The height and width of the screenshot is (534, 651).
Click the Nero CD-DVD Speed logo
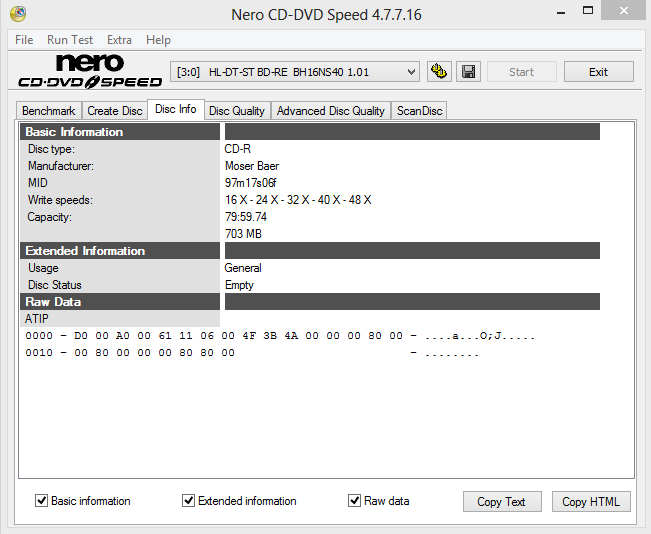[90, 71]
